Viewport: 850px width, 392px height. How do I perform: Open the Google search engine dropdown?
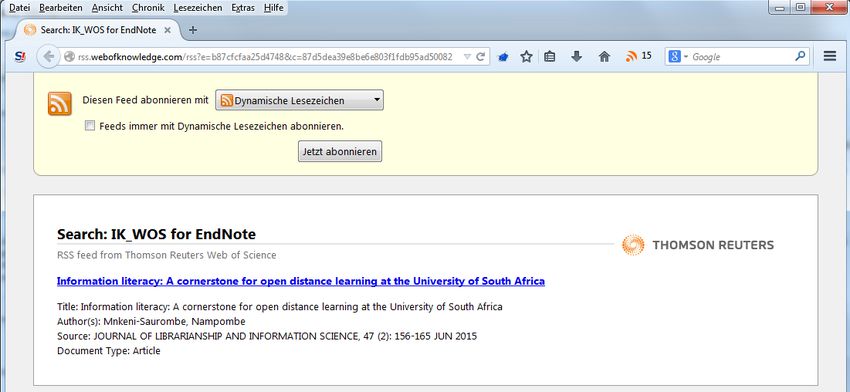[678, 56]
